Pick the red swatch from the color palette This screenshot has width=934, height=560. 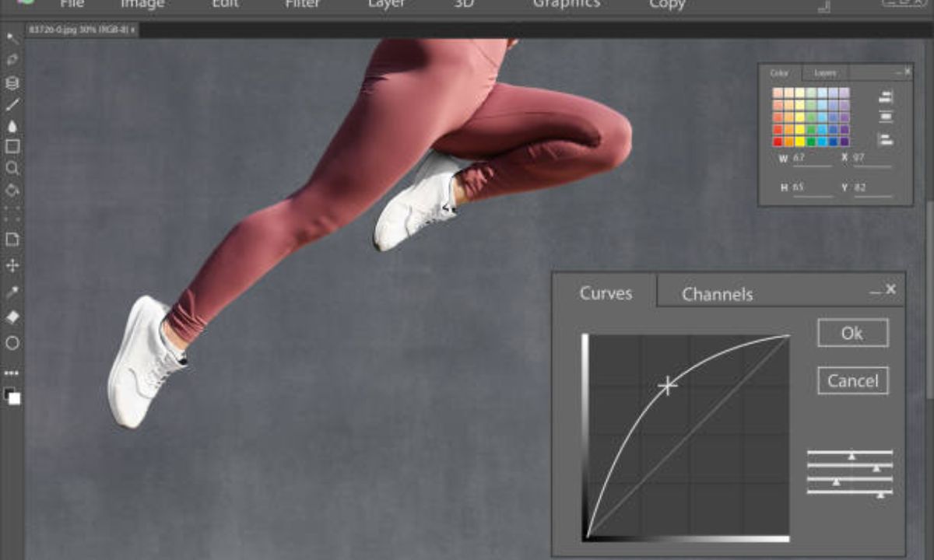click(778, 141)
